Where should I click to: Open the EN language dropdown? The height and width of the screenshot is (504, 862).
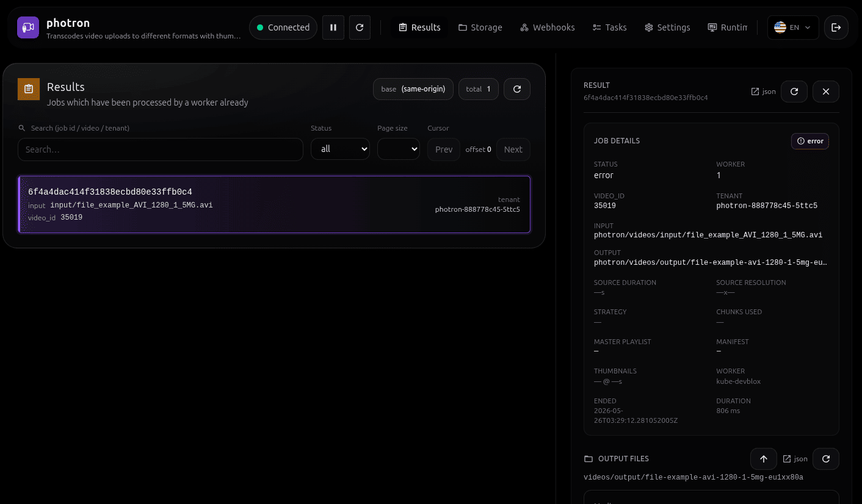tap(793, 27)
